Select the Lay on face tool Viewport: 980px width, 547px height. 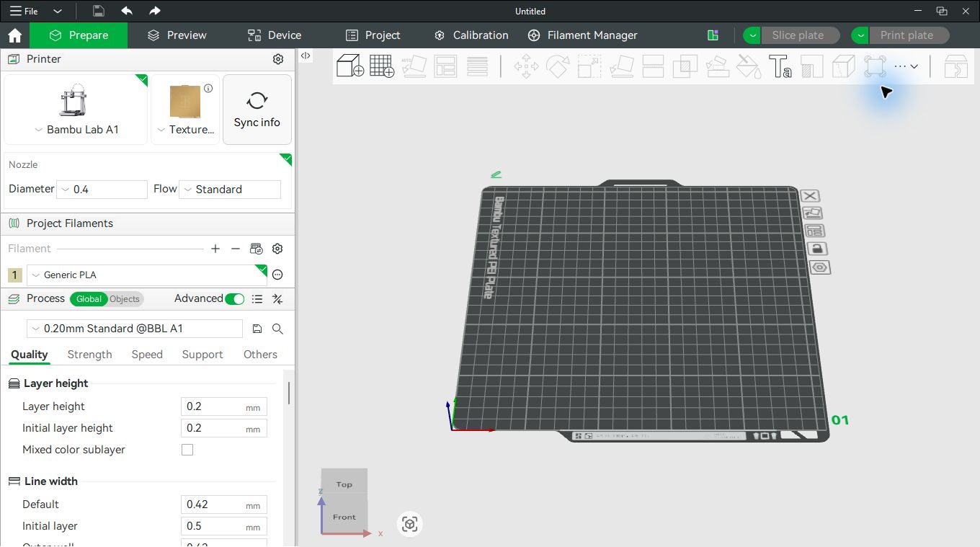tap(621, 67)
